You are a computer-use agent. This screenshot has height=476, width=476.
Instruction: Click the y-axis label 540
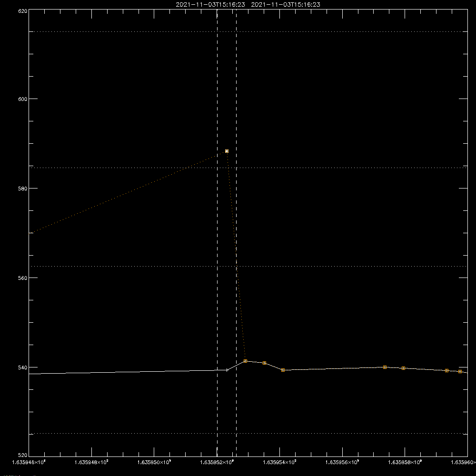point(23,367)
